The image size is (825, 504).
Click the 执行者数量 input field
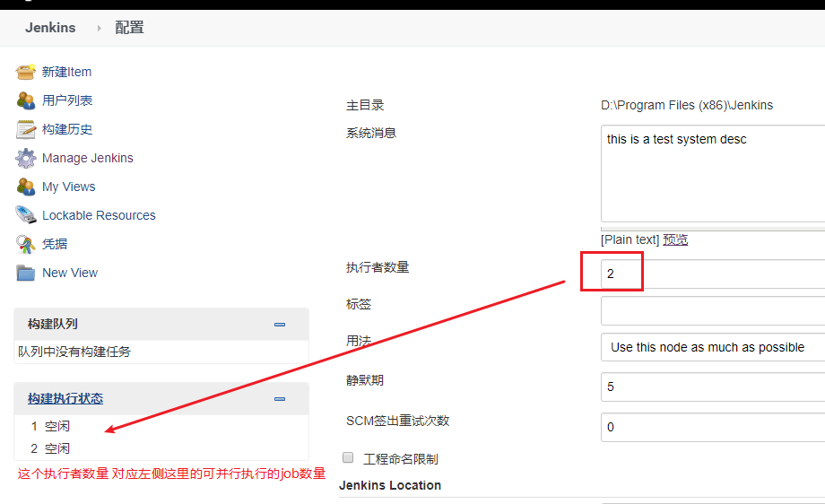(713, 274)
